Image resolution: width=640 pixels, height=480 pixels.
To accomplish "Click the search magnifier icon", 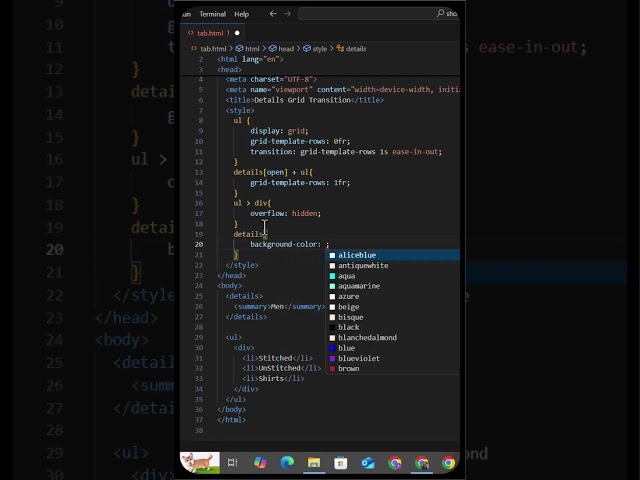I will (440, 13).
